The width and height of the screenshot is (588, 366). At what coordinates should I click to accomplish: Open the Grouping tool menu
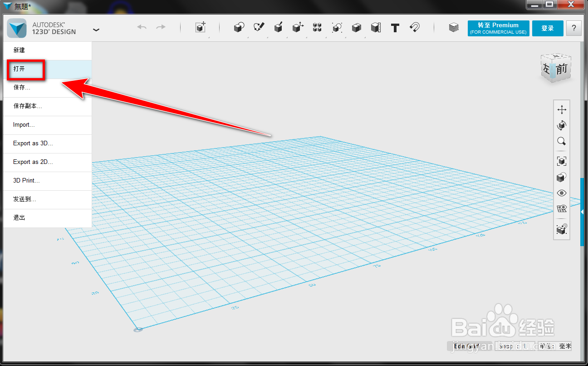pyautogui.click(x=337, y=28)
